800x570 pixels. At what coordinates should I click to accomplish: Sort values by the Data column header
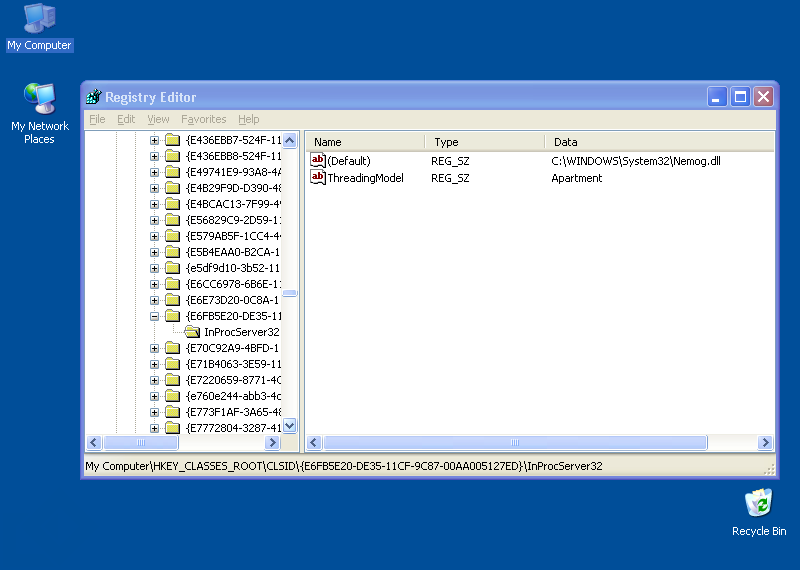click(x=659, y=142)
